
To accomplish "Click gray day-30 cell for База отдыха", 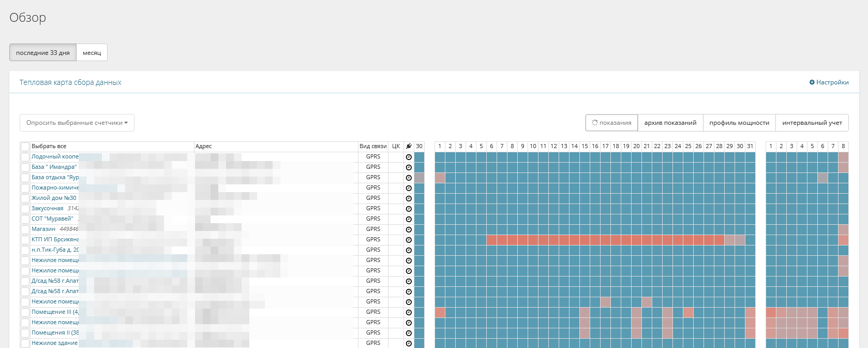I will [x=419, y=178].
